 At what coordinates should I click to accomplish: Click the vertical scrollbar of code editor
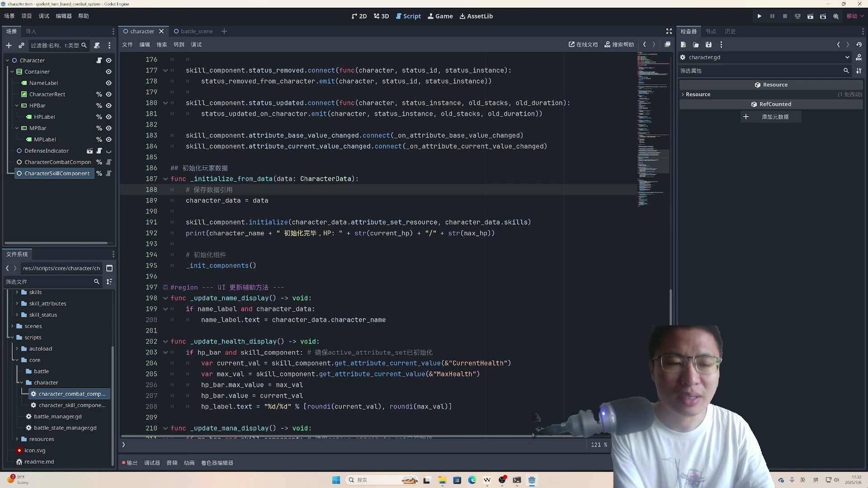click(670, 307)
